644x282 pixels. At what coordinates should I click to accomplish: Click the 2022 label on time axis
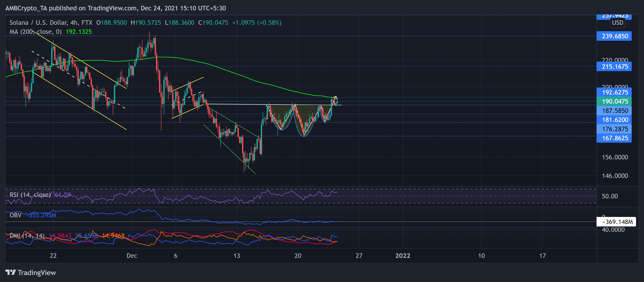click(403, 256)
